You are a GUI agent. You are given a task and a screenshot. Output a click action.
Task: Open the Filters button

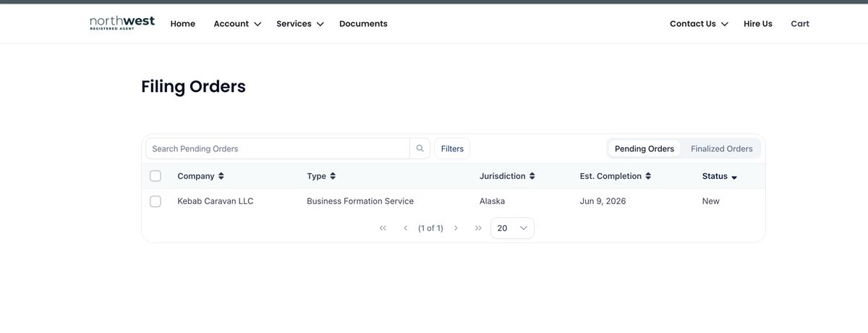coord(452,148)
